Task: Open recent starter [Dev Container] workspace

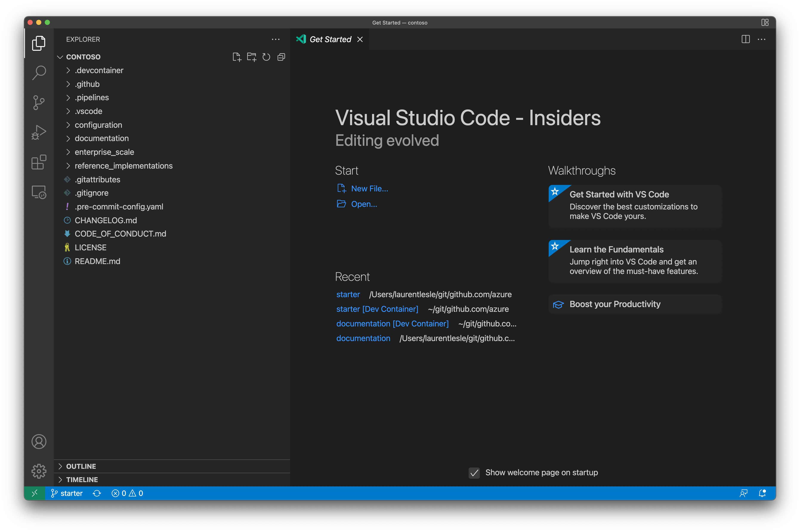Action: coord(377,309)
